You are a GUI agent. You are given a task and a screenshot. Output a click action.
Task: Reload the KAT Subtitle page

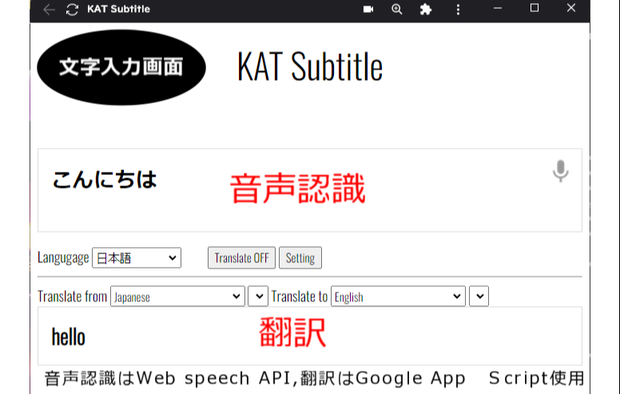[72, 9]
